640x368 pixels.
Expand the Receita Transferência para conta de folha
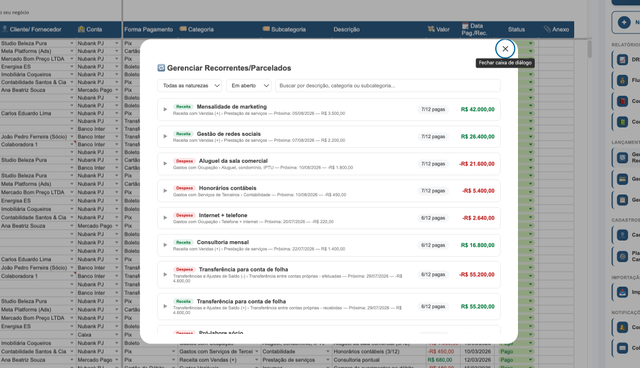[165, 306]
